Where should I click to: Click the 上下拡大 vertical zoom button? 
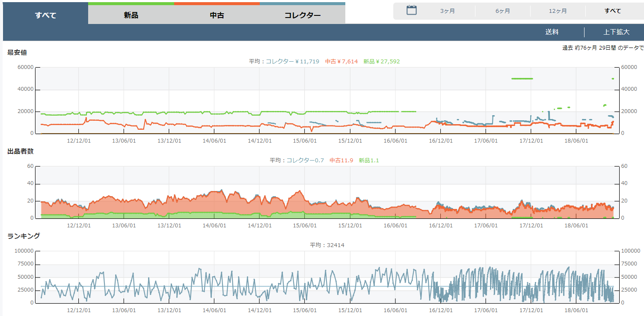pyautogui.click(x=616, y=32)
